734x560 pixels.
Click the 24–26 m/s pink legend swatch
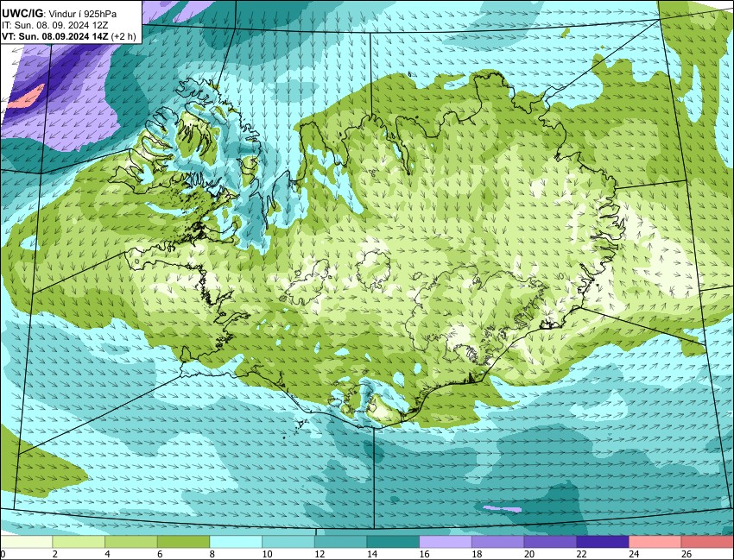point(655,542)
